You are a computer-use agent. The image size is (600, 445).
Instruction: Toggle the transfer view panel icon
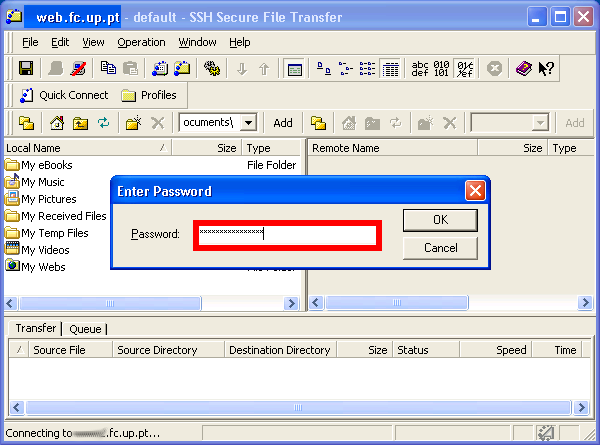pyautogui.click(x=294, y=69)
